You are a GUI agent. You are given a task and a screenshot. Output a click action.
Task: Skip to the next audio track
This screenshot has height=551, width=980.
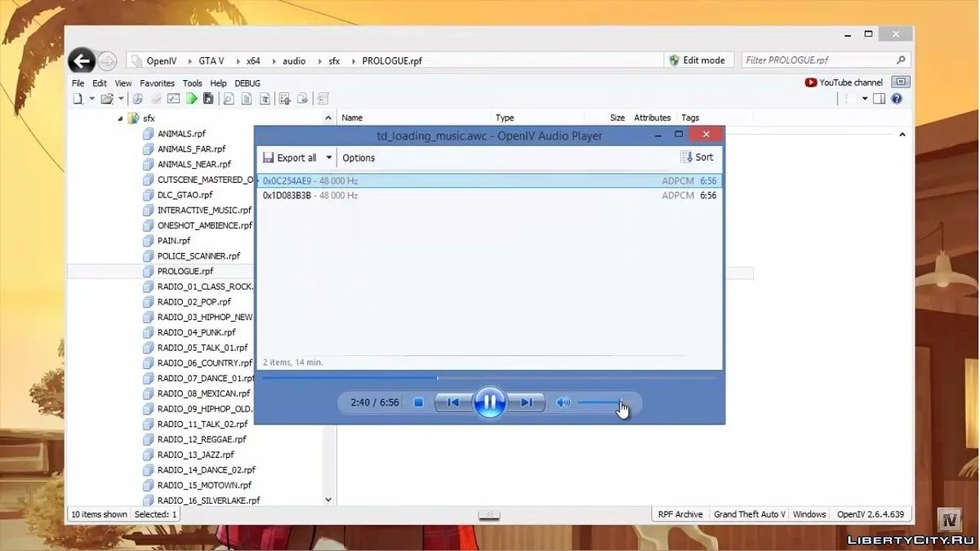tap(527, 402)
